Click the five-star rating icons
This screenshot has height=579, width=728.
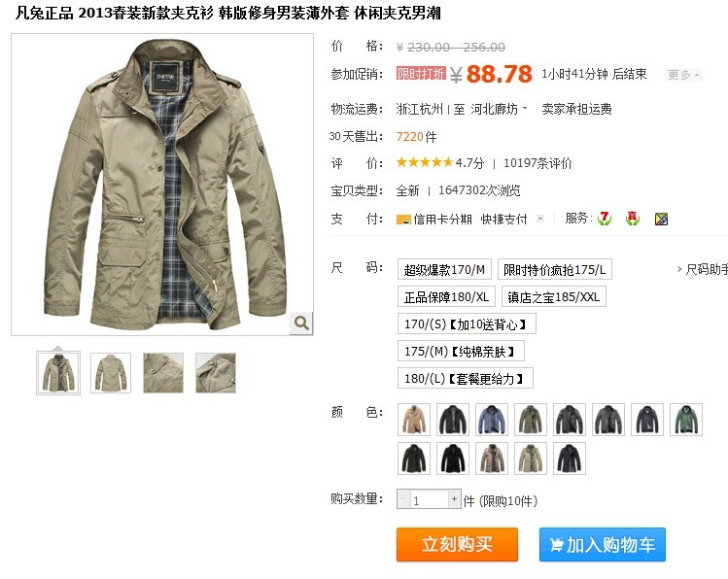pos(425,162)
